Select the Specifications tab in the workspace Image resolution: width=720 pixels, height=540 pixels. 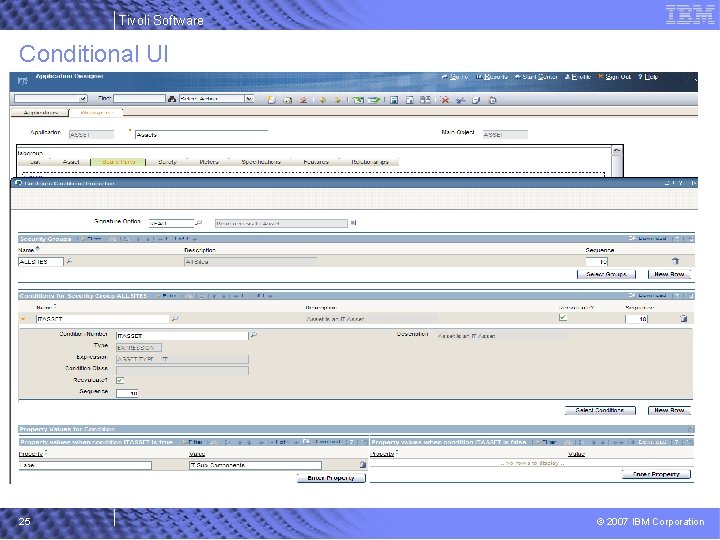[261, 162]
